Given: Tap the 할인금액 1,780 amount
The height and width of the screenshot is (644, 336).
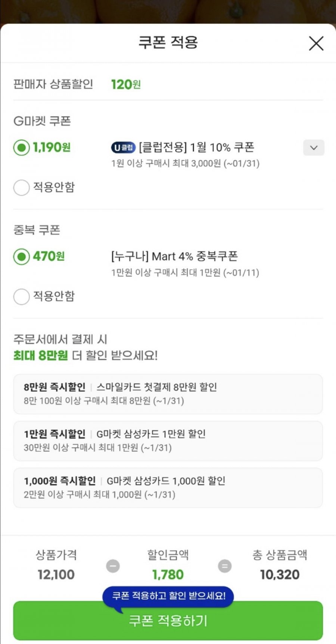Looking at the screenshot, I should click(168, 575).
